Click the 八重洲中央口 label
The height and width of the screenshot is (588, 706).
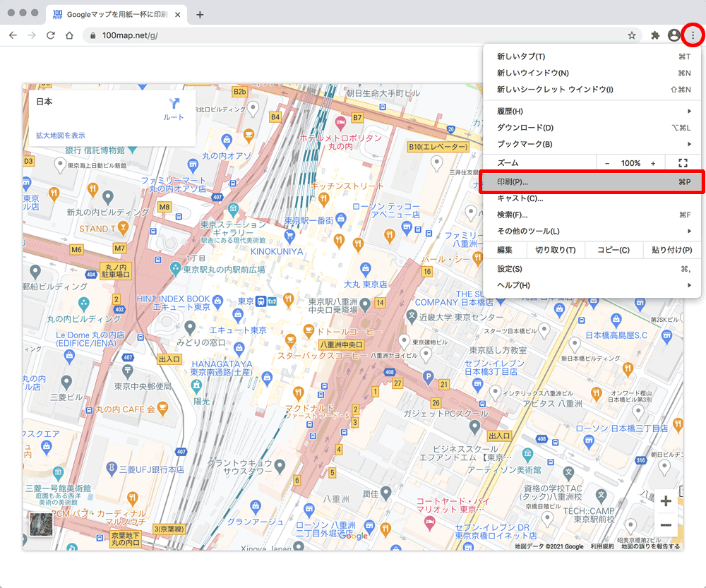(x=341, y=344)
